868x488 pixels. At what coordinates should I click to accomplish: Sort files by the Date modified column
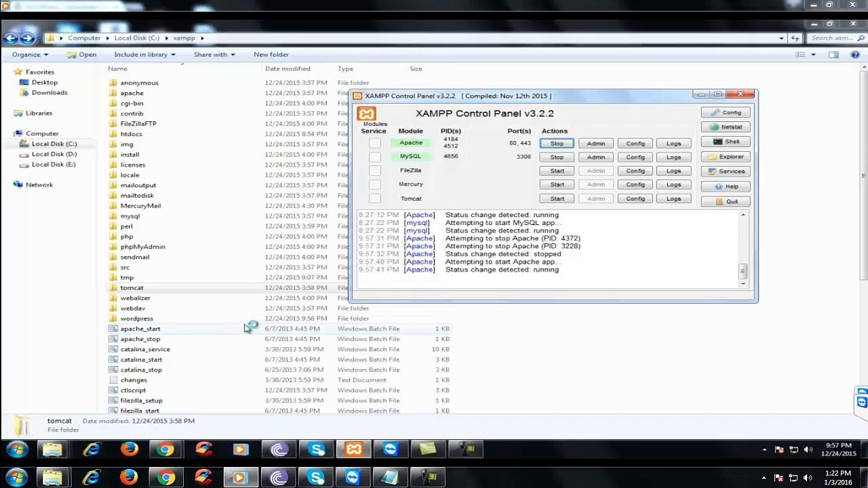click(x=288, y=68)
